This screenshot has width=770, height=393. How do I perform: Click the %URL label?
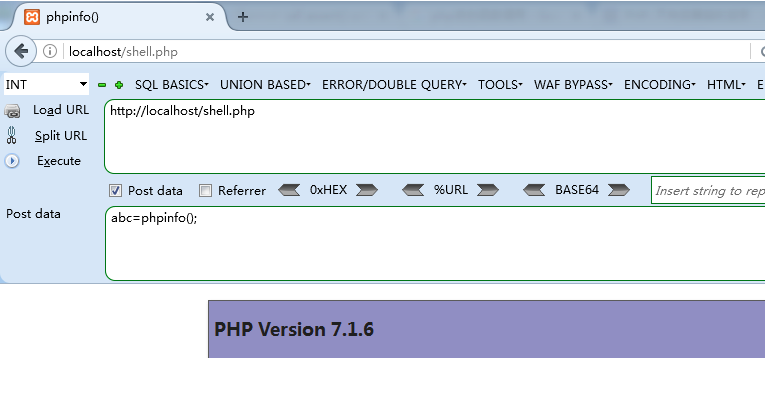coord(450,190)
